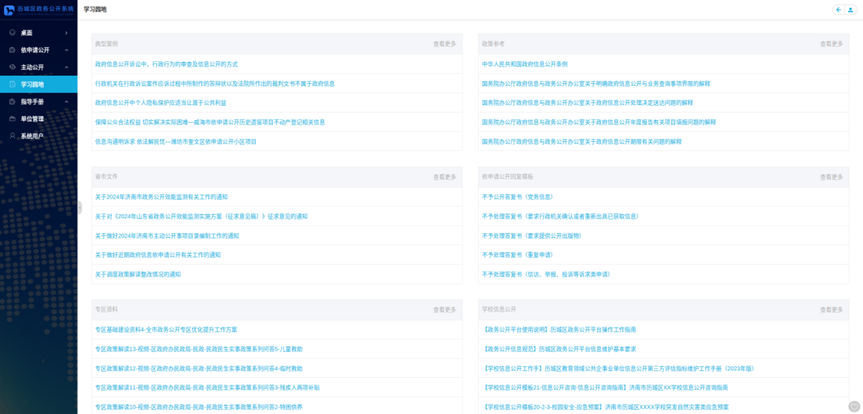Click the user profile icon at top right
Screen dimensions: 863x414
click(851, 10)
